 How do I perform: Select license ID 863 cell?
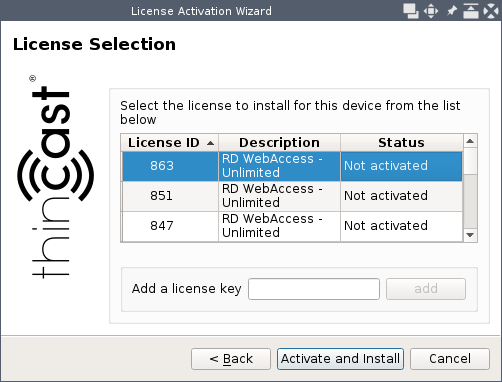pos(170,166)
